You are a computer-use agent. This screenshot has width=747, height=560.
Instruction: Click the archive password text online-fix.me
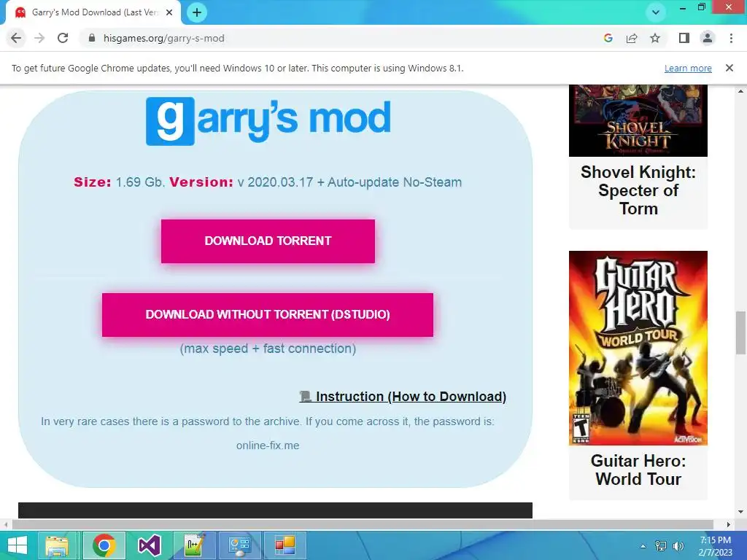click(x=268, y=446)
